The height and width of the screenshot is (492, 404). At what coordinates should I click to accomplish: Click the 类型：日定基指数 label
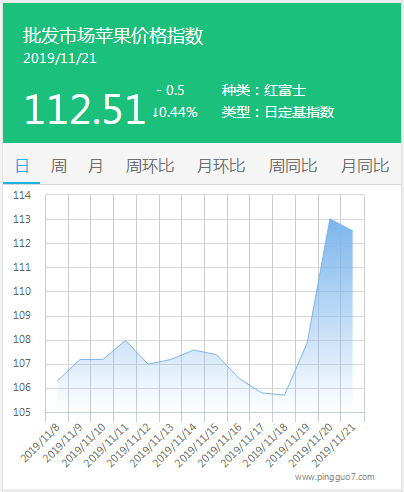click(278, 112)
